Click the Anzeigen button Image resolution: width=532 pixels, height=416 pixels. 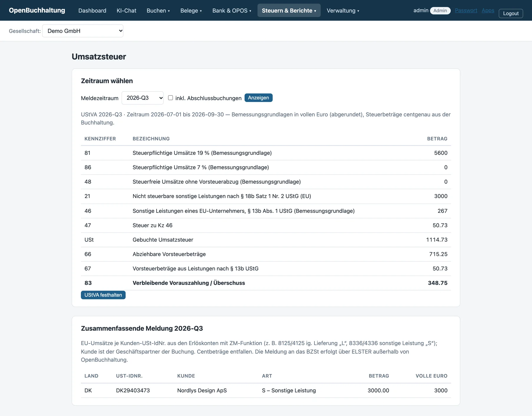coord(258,98)
